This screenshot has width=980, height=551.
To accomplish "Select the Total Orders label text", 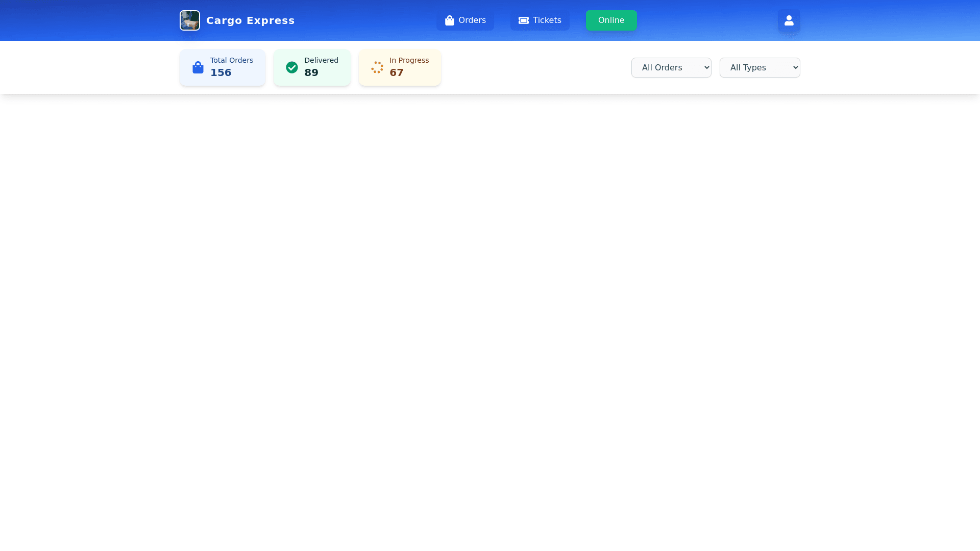I will pyautogui.click(x=231, y=60).
